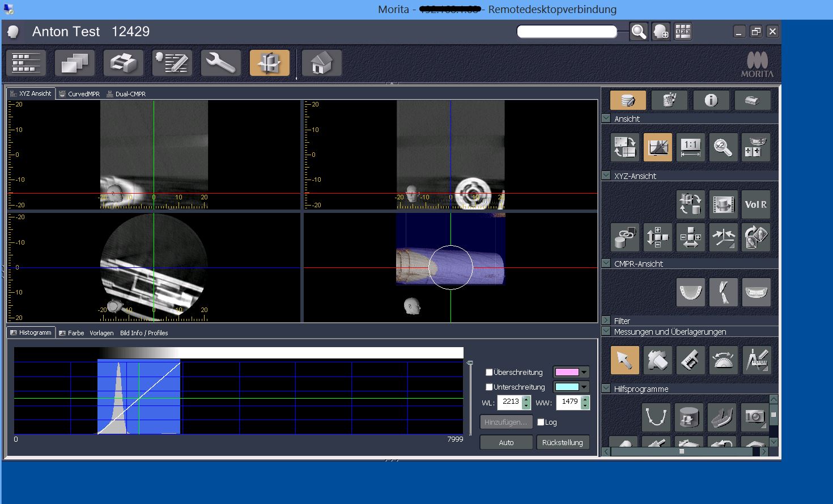
Task: Click the 1:1 scale view icon
Action: 690,148
